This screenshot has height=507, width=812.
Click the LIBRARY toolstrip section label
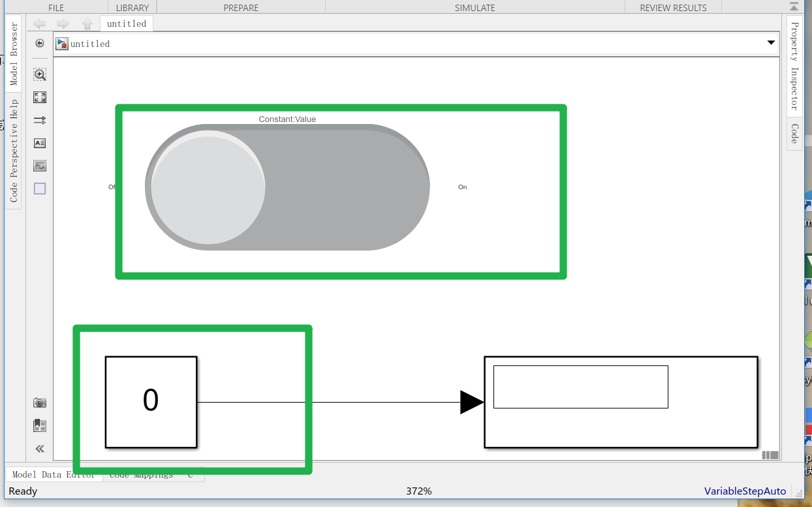[x=133, y=8]
